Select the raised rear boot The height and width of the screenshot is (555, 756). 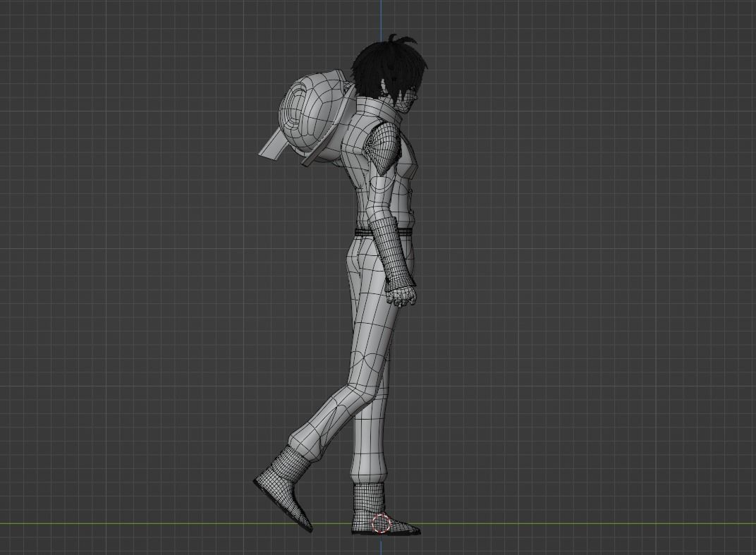click(x=283, y=487)
